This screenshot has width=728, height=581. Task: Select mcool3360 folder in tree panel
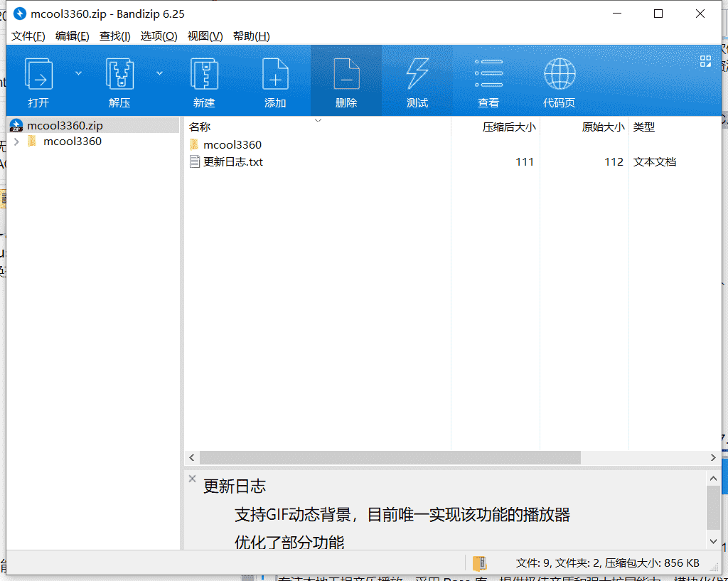pos(73,142)
